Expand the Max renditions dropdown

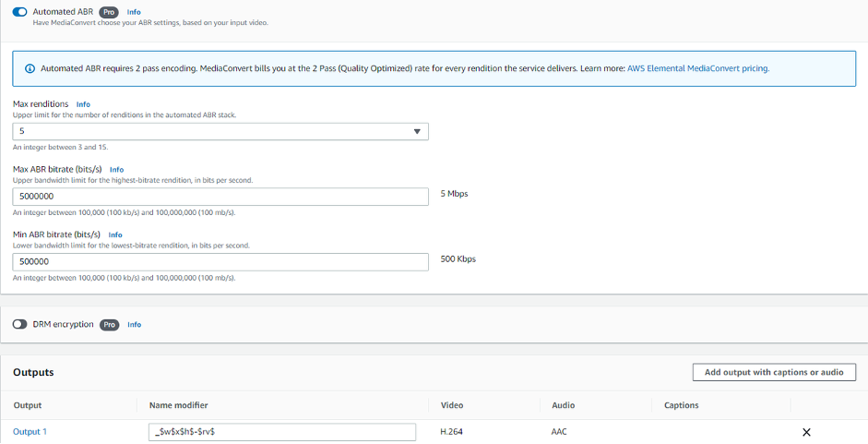point(220,131)
